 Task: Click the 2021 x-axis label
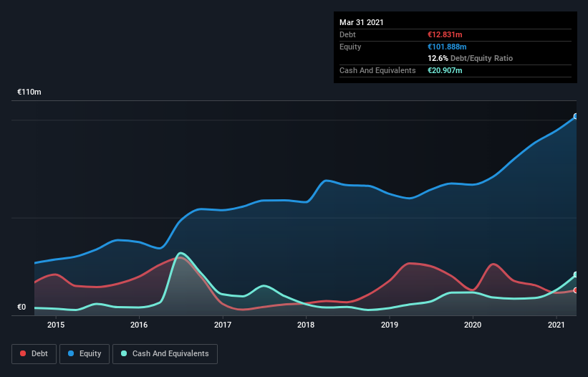556,325
